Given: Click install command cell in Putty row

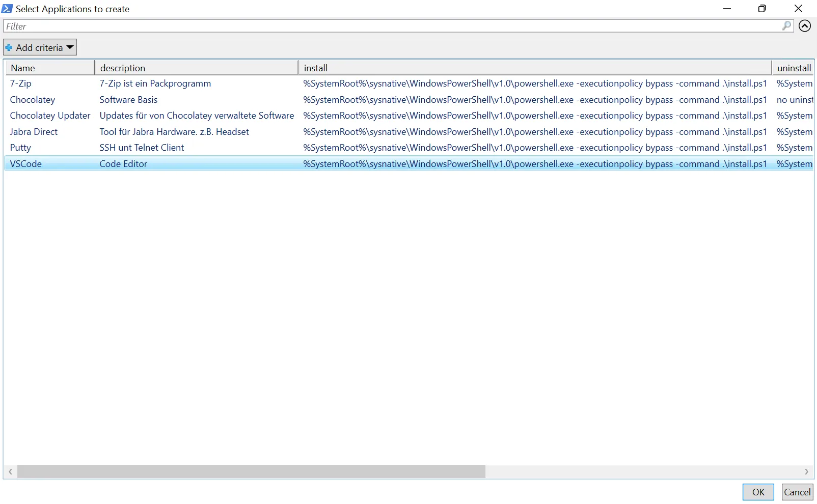Looking at the screenshot, I should coord(535,148).
